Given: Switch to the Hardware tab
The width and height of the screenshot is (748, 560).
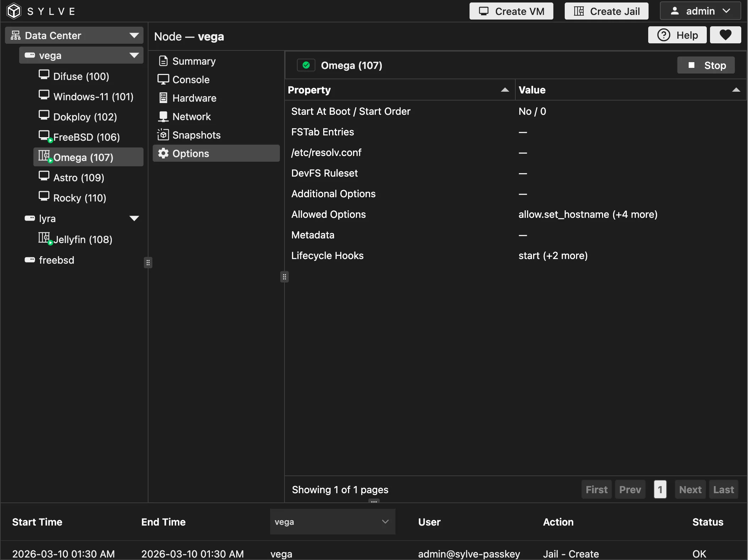Looking at the screenshot, I should 194,98.
